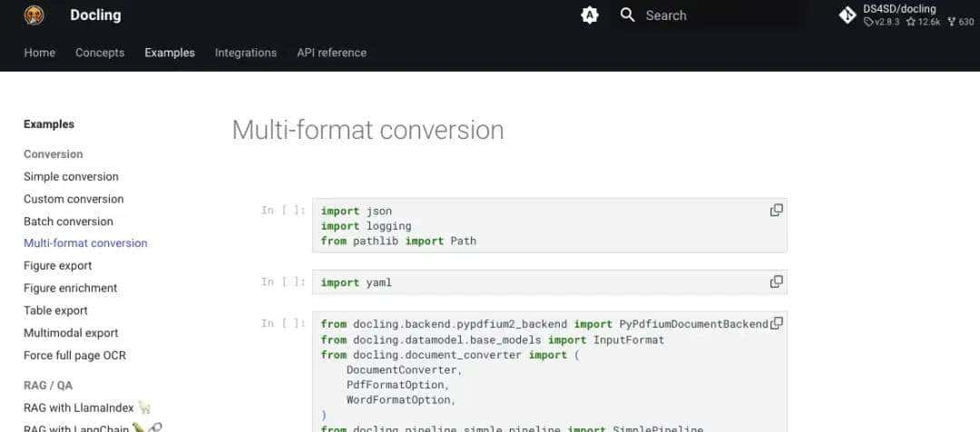Open the Home tab

[x=39, y=53]
